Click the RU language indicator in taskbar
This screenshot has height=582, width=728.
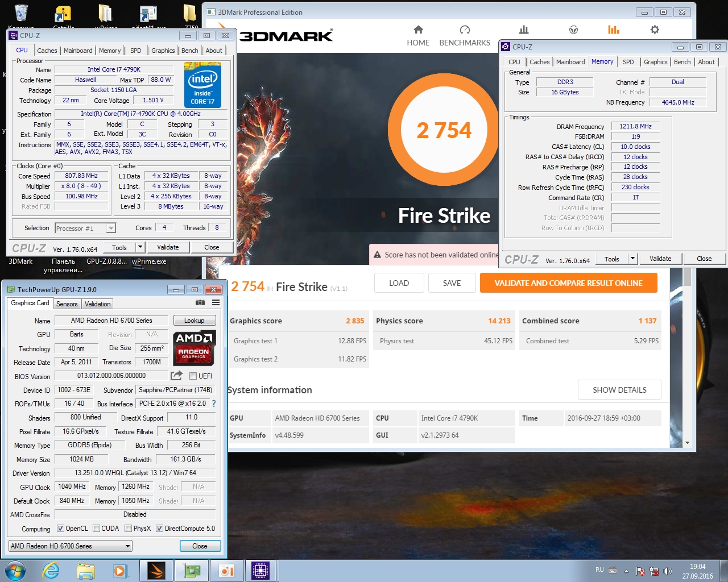click(x=599, y=569)
